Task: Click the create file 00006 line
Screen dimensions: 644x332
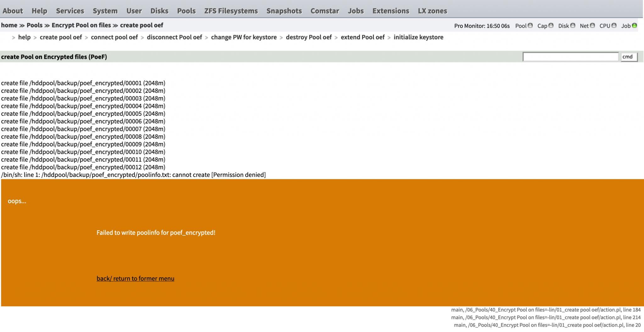Action: click(83, 121)
